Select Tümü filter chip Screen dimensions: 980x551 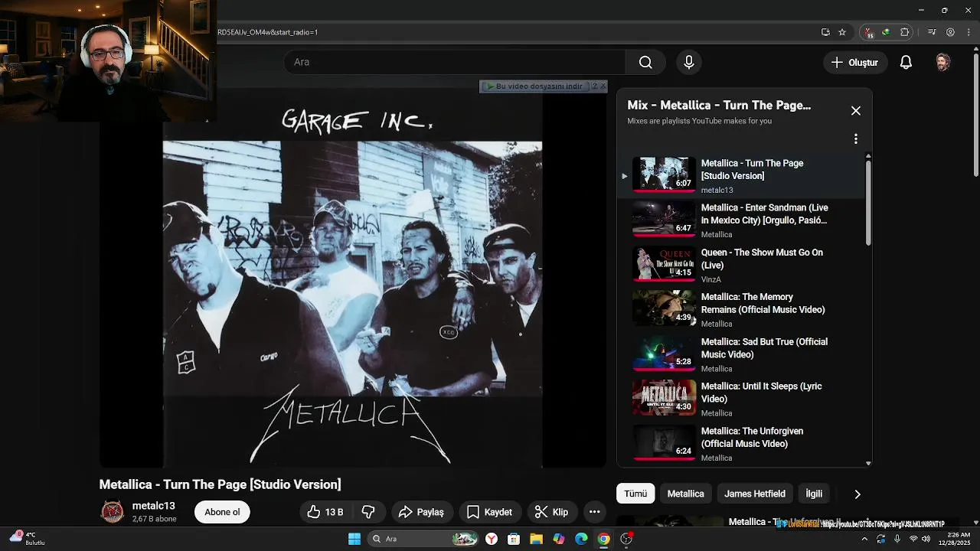tap(635, 494)
